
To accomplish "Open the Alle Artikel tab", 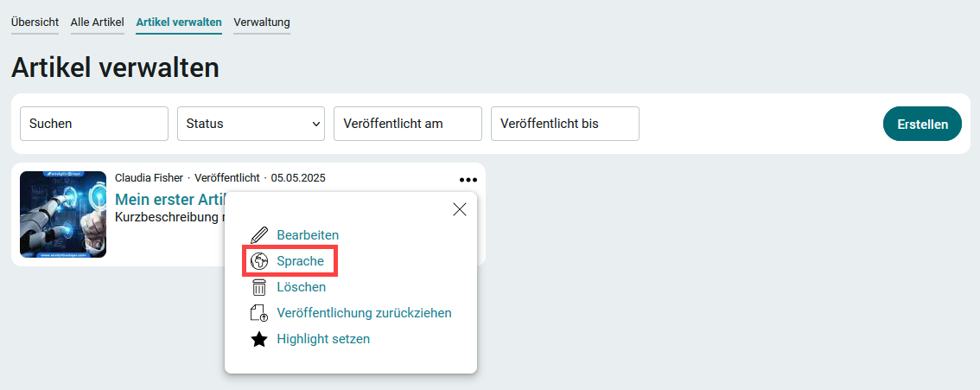I will pos(98,22).
